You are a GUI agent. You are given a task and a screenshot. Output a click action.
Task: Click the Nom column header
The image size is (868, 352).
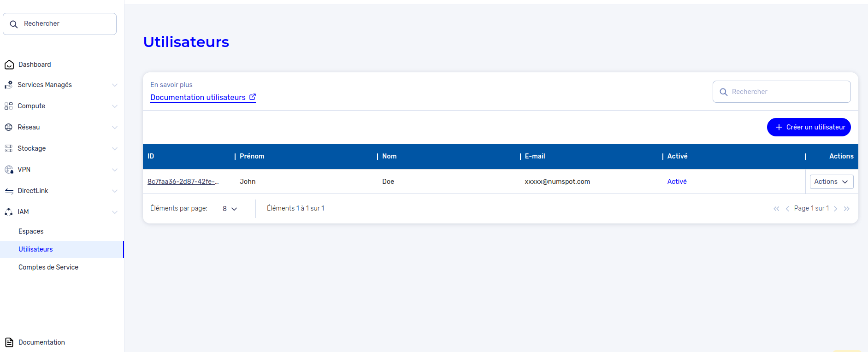390,156
